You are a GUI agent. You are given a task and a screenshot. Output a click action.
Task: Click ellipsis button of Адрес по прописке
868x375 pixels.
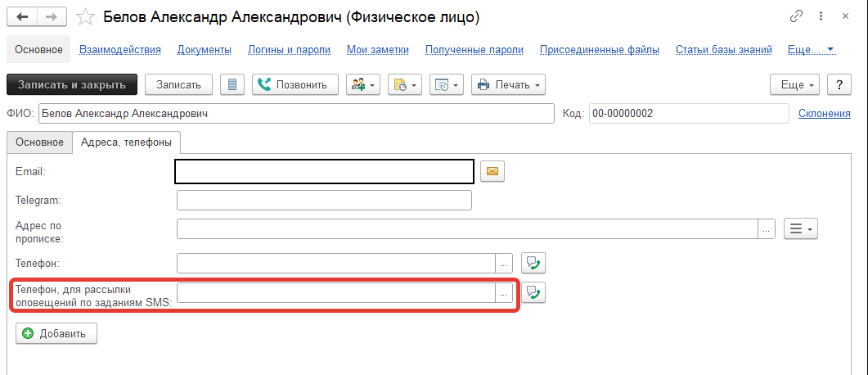(x=766, y=228)
